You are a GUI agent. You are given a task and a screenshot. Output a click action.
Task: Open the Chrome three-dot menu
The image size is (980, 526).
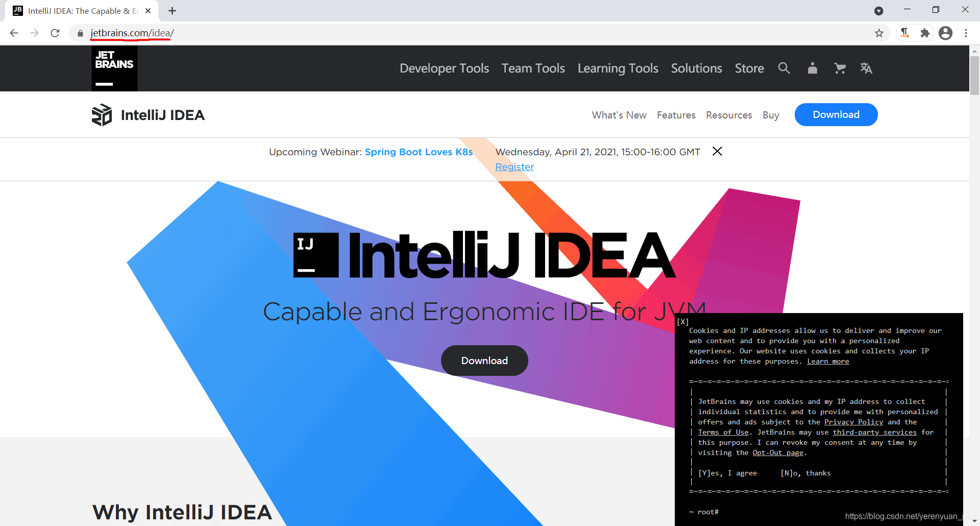click(x=966, y=33)
